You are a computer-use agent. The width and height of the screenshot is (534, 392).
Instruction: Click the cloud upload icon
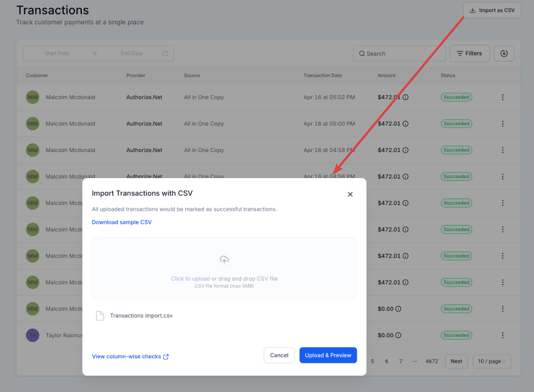pyautogui.click(x=224, y=260)
